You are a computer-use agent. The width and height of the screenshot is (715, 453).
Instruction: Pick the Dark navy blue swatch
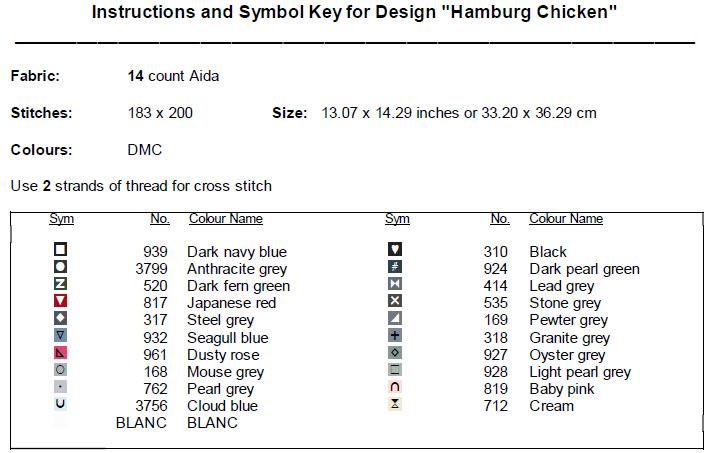tap(61, 249)
